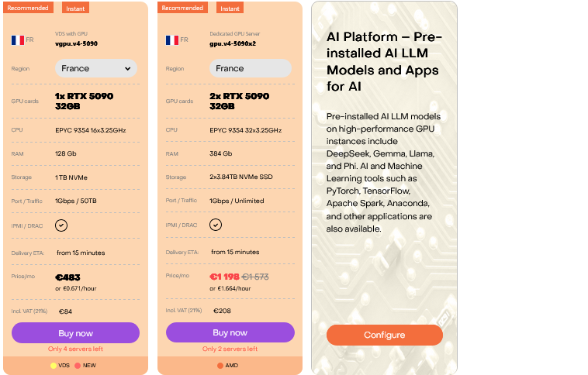Click the €1 198 discounted price
Screen dimensions: 588x375
223,277
